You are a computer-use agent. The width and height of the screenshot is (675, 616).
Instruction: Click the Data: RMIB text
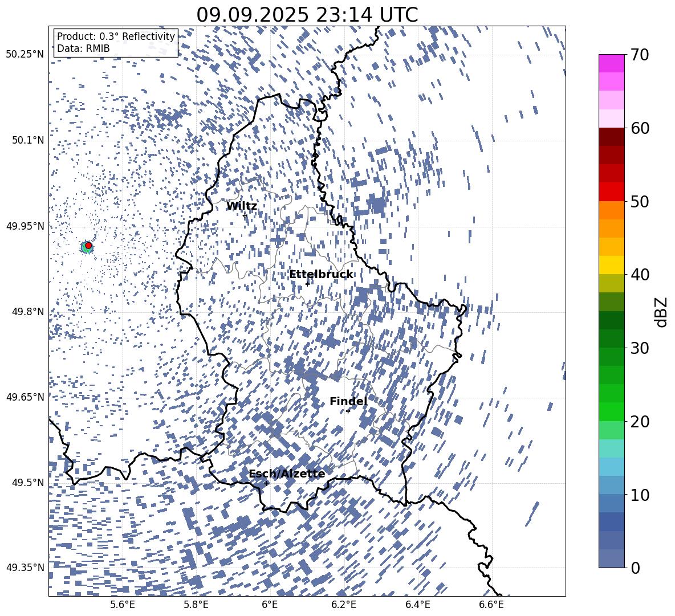coord(83,48)
